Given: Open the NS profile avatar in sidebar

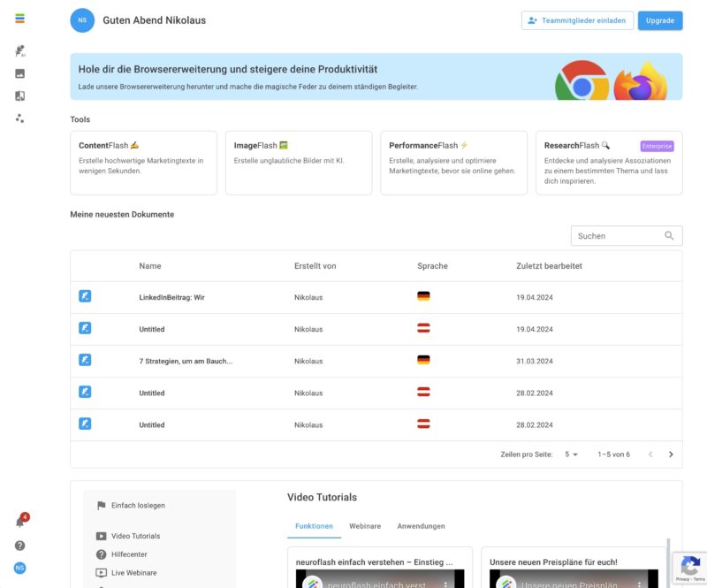Looking at the screenshot, I should (x=19, y=568).
